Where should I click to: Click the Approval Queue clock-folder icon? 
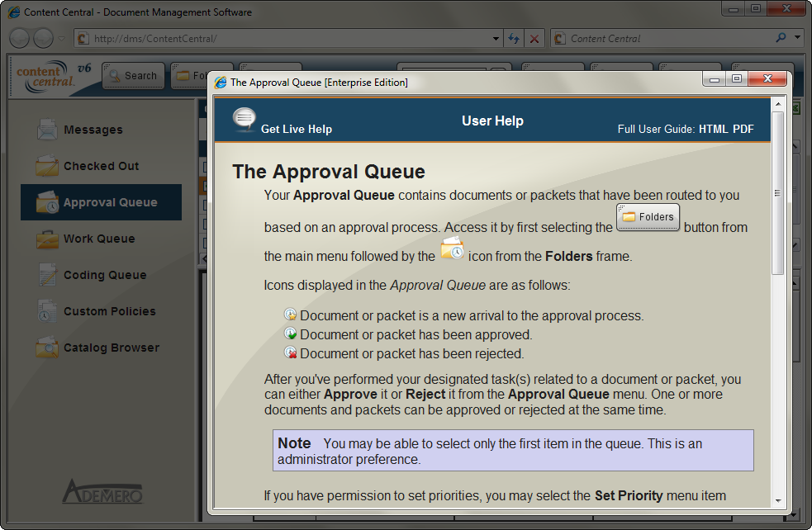tap(47, 202)
